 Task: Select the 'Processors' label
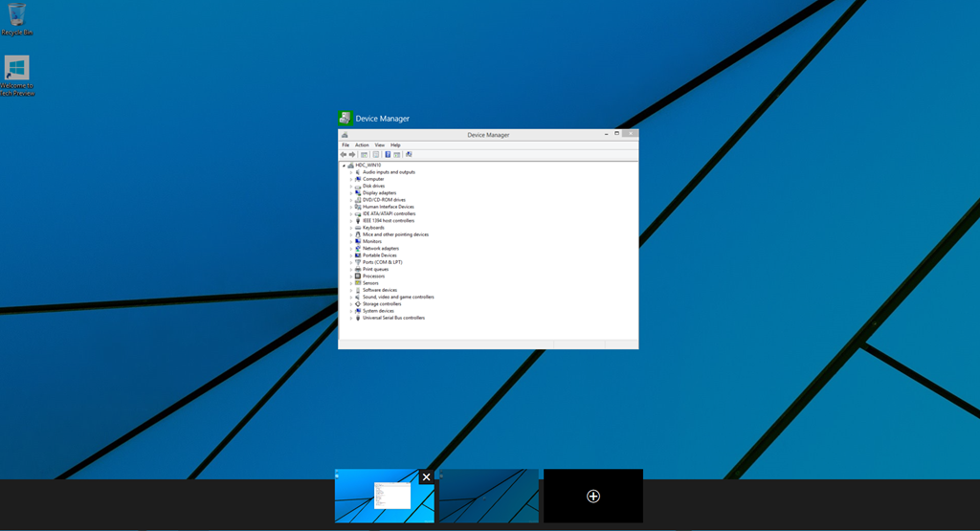[374, 277]
